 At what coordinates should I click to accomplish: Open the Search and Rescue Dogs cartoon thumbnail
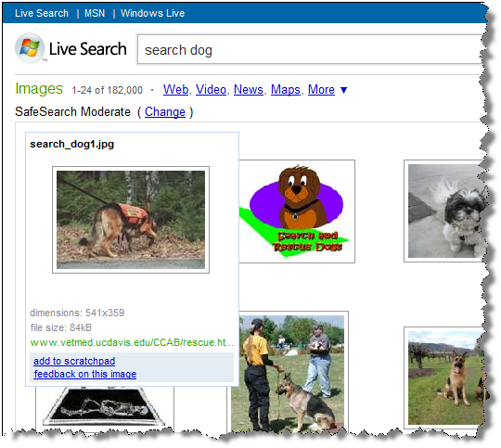coord(297,211)
